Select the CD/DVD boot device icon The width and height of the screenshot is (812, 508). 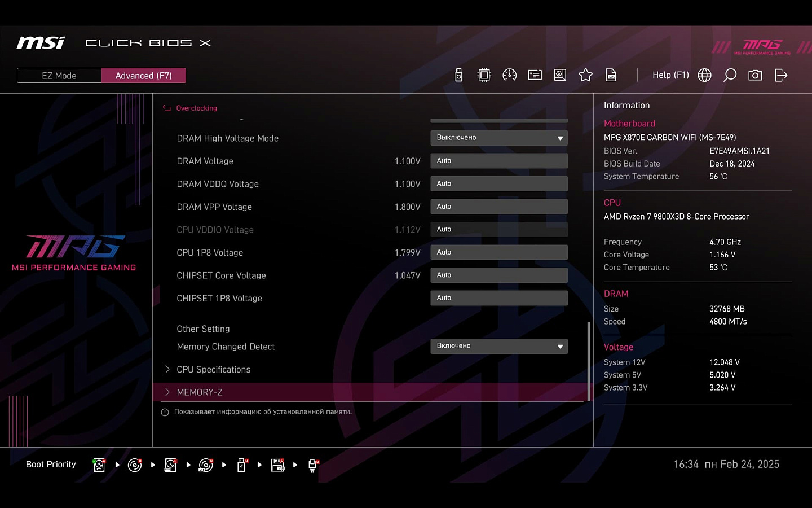pyautogui.click(x=135, y=465)
